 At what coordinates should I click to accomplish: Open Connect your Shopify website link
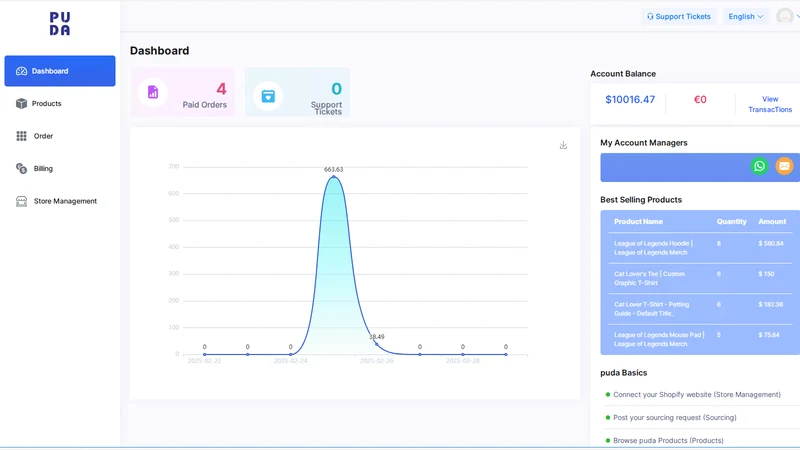pyautogui.click(x=697, y=394)
